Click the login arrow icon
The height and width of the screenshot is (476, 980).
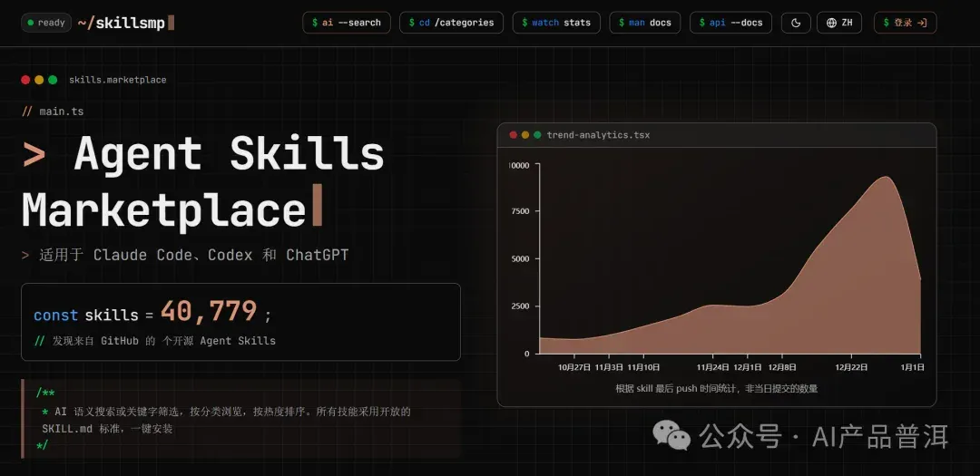point(923,23)
